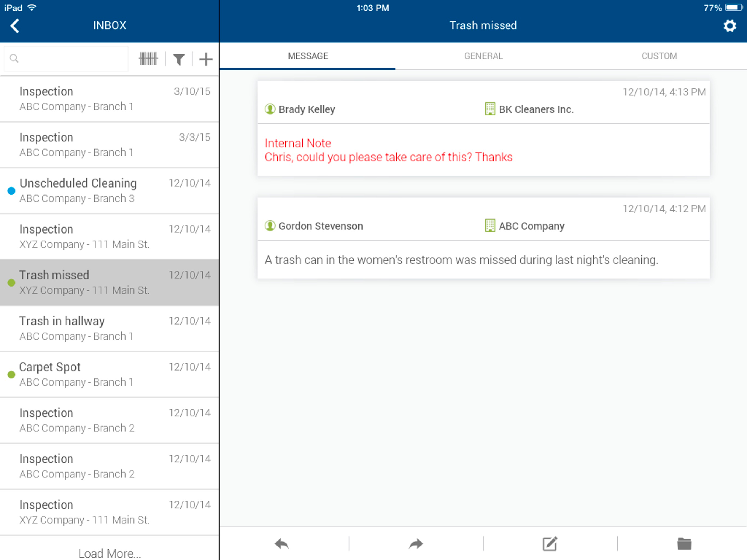
Task: Tap the blue dot on Unscheduled Cleaning
Action: 11,191
